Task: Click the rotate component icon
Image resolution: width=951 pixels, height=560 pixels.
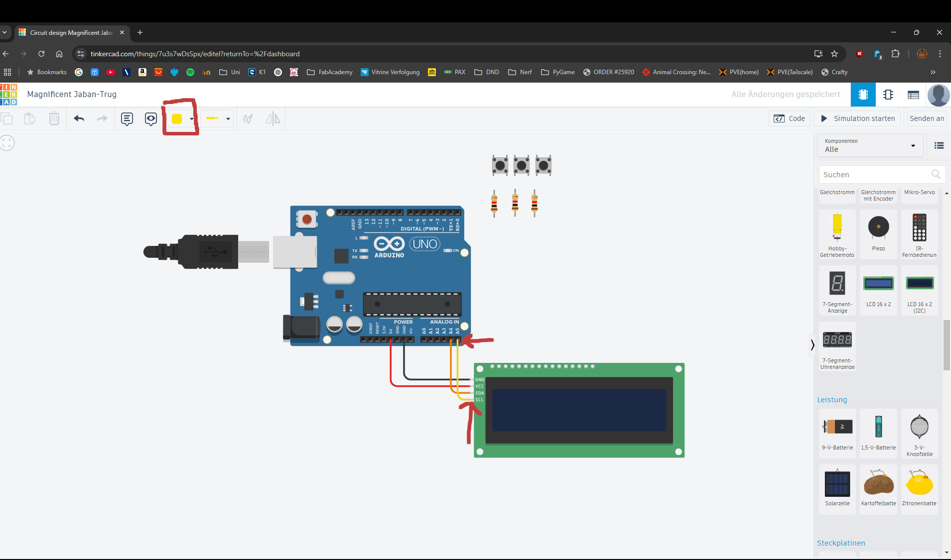Action: (x=248, y=118)
